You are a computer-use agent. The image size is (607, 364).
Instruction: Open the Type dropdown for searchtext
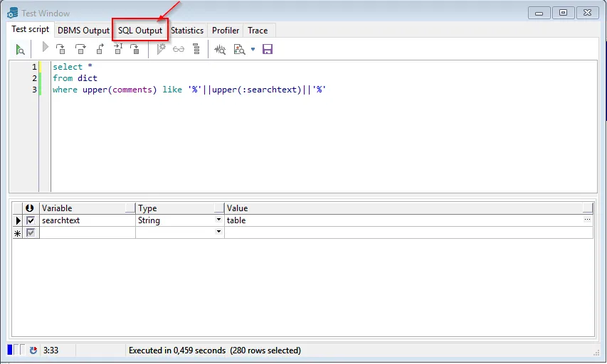(x=218, y=220)
